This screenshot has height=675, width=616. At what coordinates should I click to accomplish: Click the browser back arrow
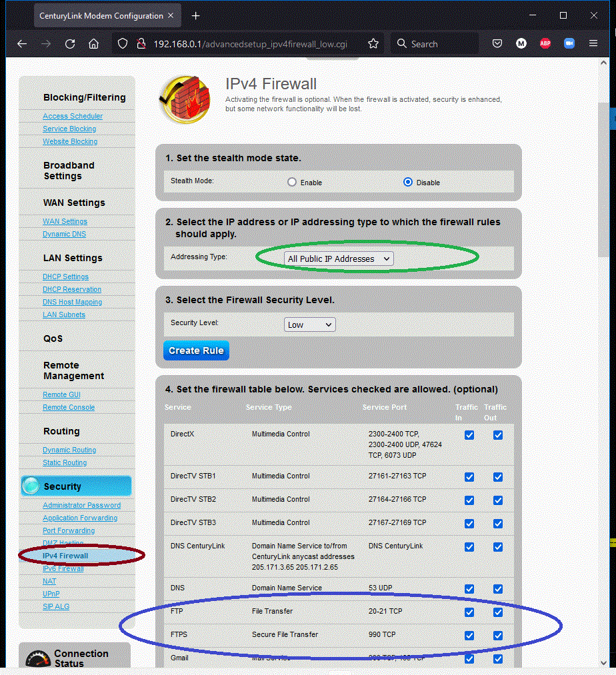click(22, 44)
